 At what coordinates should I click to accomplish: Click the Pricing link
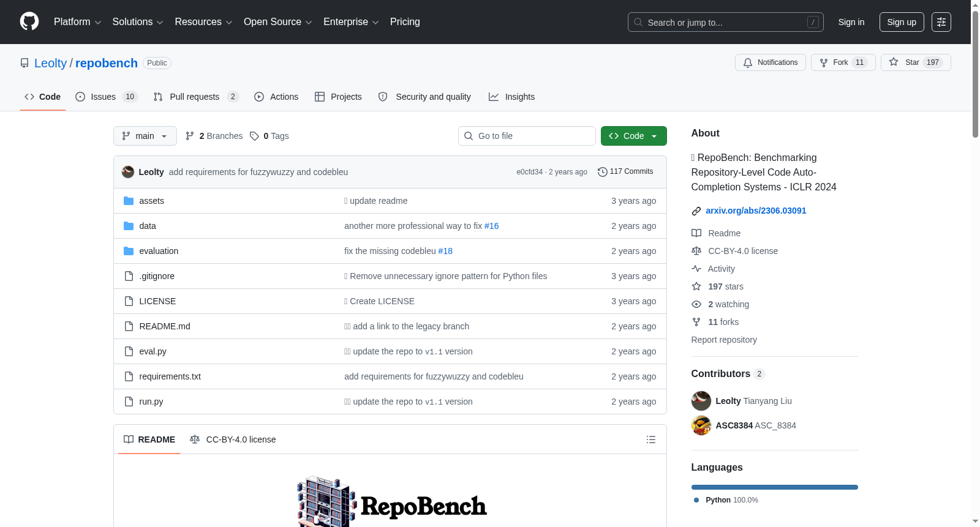(x=405, y=22)
